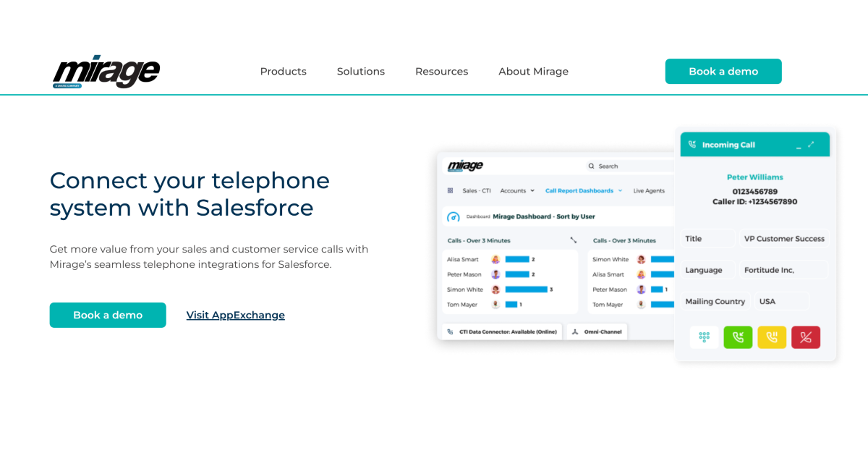The width and height of the screenshot is (868, 456).
Task: Click Peter Mason's avatar in right Calls panel
Action: coord(641,290)
